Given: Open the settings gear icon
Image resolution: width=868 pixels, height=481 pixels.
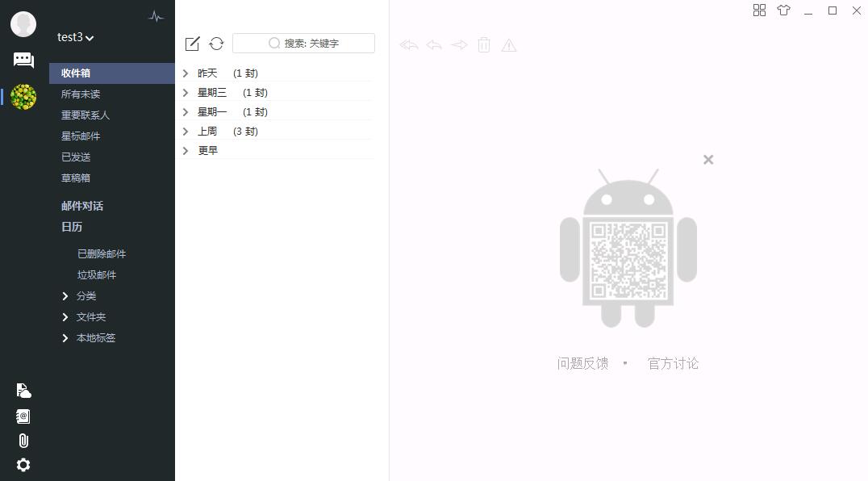Looking at the screenshot, I should tap(23, 465).
